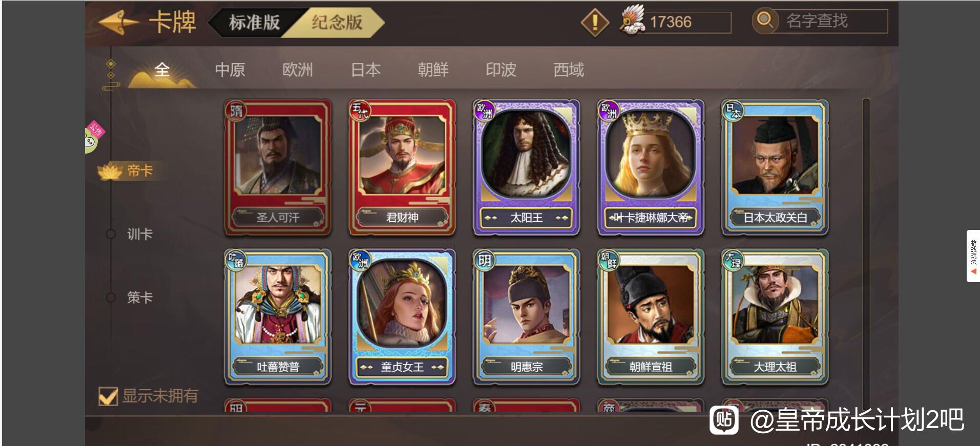The width and height of the screenshot is (980, 446).
Task: Click the magnifier search icon
Action: pos(765,21)
